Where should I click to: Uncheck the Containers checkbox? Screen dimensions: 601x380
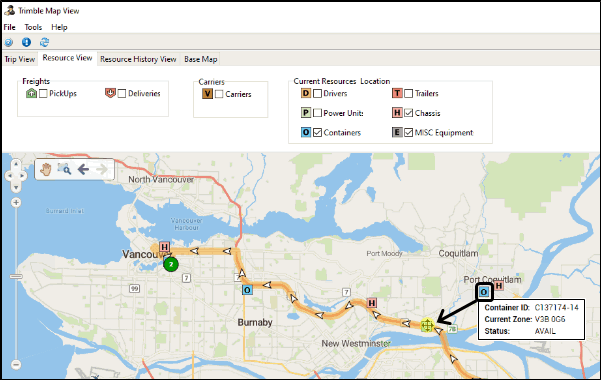pos(317,133)
